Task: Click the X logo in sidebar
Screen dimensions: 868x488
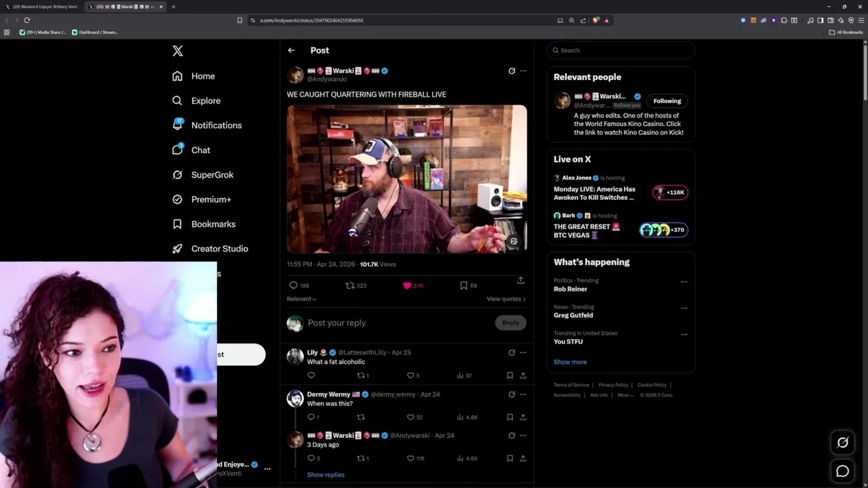Action: (x=178, y=51)
